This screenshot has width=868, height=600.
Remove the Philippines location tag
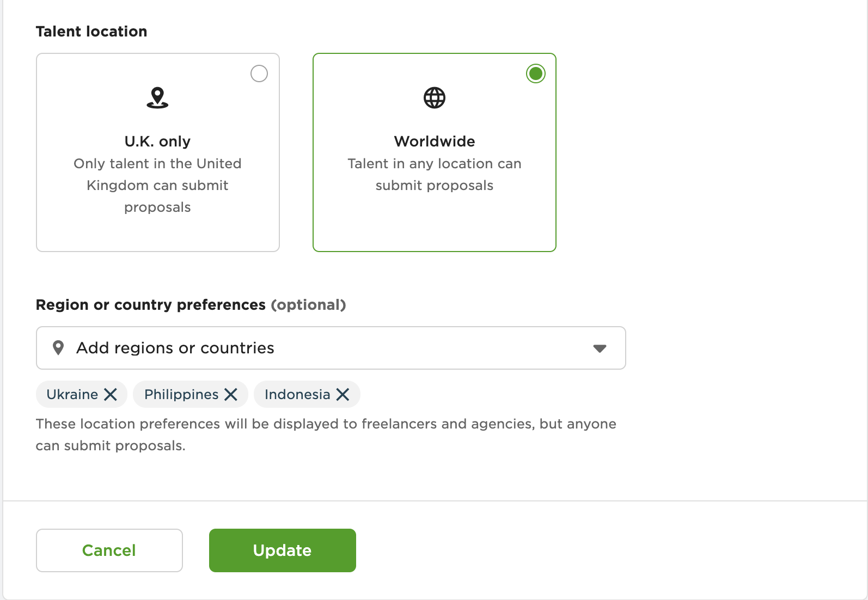click(x=231, y=395)
